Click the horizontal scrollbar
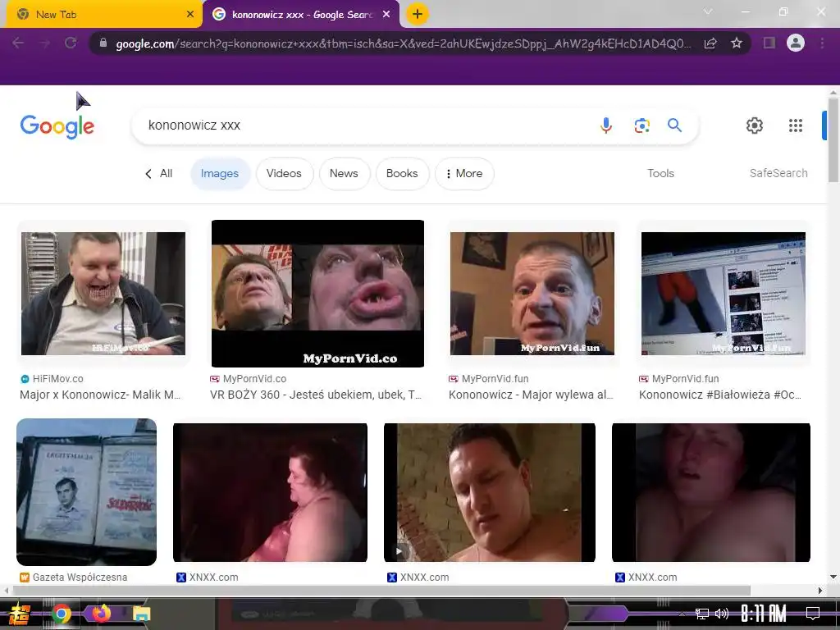Viewport: 840px width, 630px height. 381,591
